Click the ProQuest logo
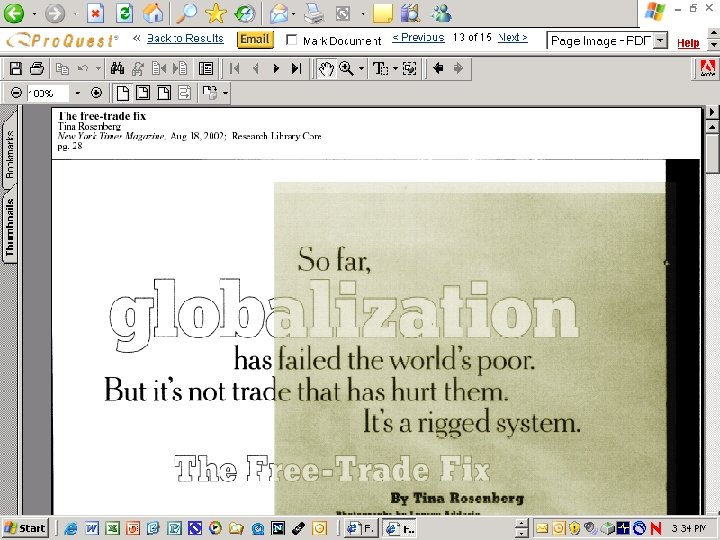720x540 pixels. tap(62, 40)
